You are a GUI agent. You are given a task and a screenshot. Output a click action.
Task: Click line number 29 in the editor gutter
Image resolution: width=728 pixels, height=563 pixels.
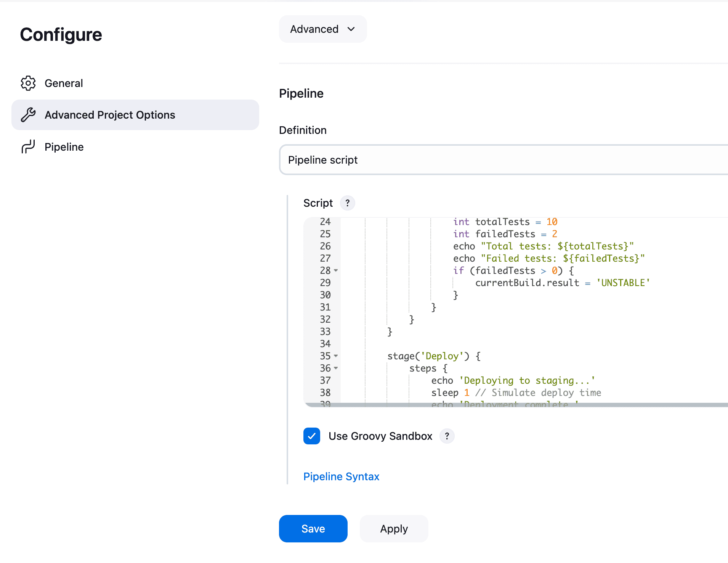326,283
